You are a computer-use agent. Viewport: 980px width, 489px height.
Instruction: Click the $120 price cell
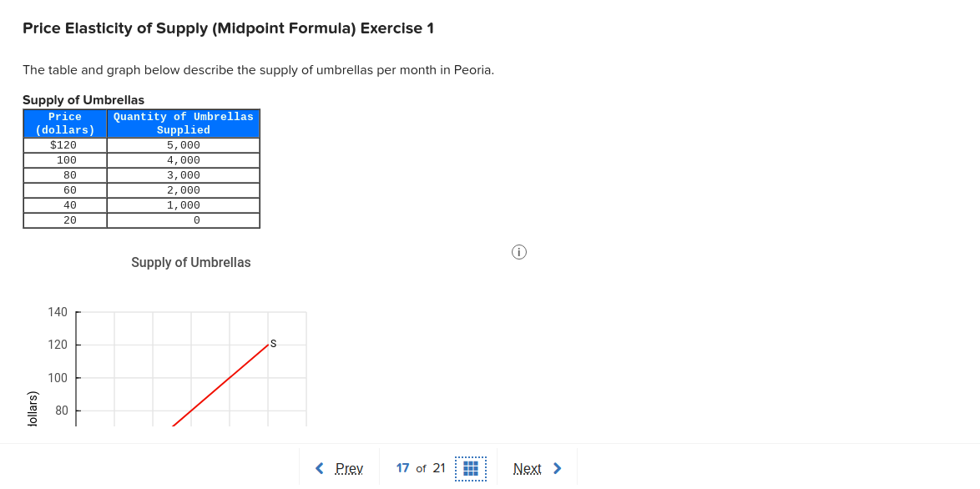(x=64, y=144)
